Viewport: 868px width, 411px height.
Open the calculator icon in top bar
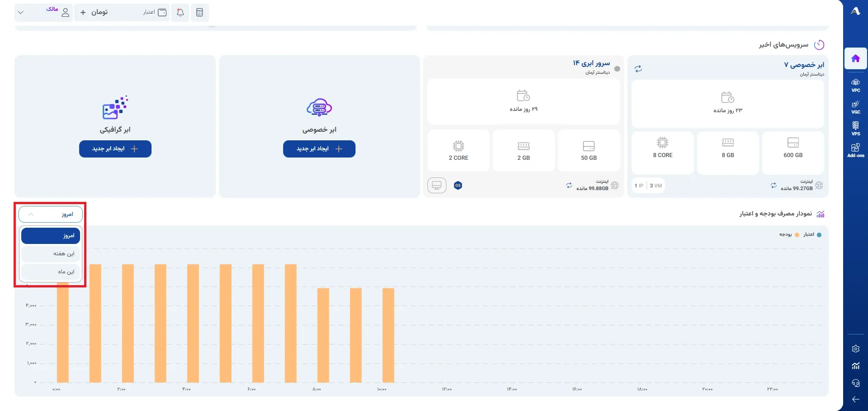pos(199,13)
